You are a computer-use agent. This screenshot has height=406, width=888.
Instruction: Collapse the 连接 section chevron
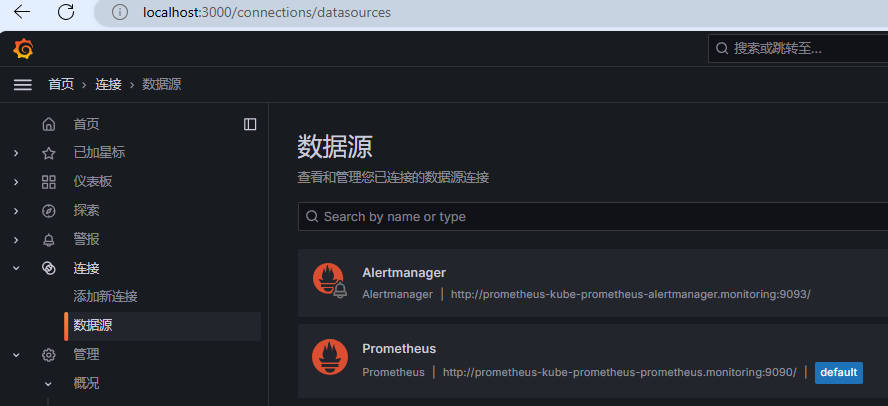pyautogui.click(x=16, y=268)
